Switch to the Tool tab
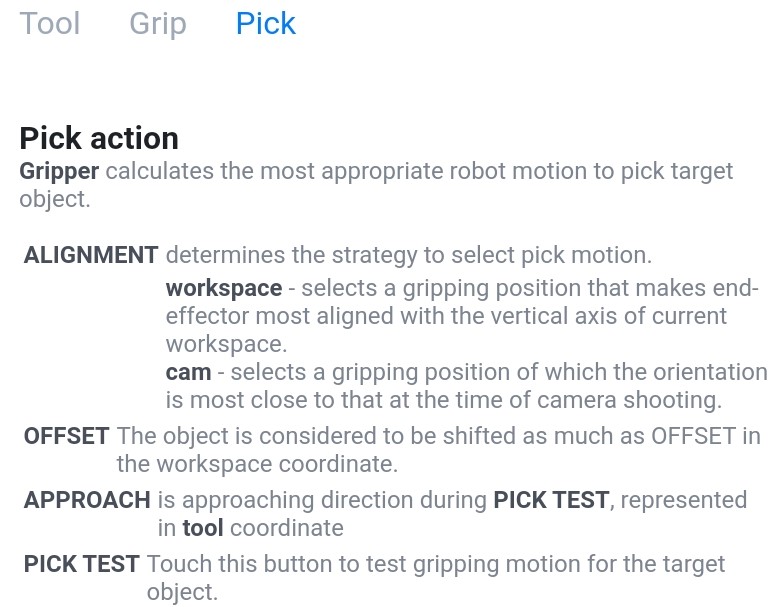Image resolution: width=771 pixels, height=607 pixels. pyautogui.click(x=50, y=23)
